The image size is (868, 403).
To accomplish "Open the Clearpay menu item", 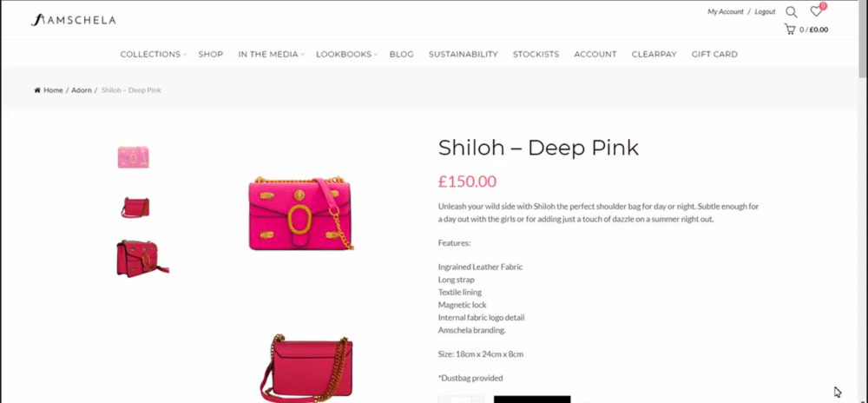I will pyautogui.click(x=654, y=54).
